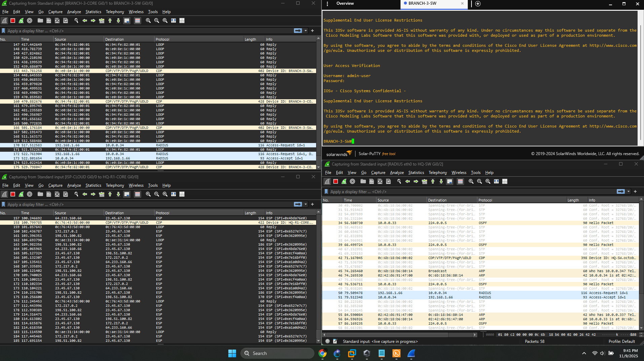
Task: Click the Windows taskbar Search box
Action: coord(277,353)
